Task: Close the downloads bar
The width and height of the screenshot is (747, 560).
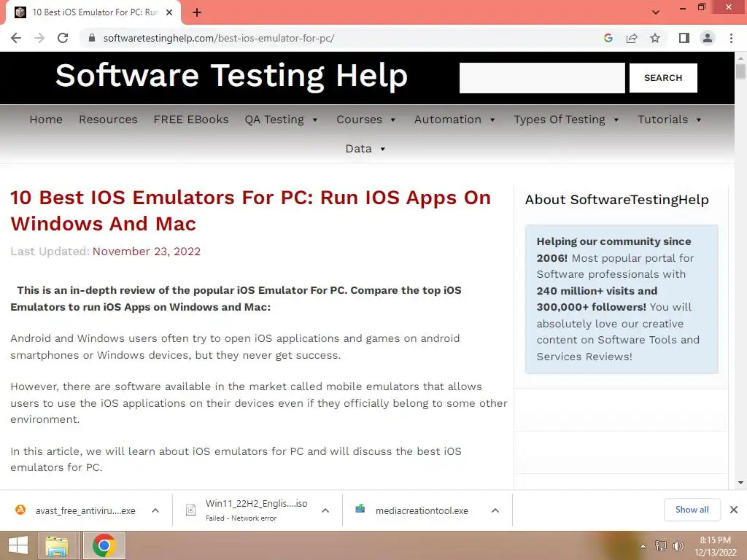Action: [734, 510]
